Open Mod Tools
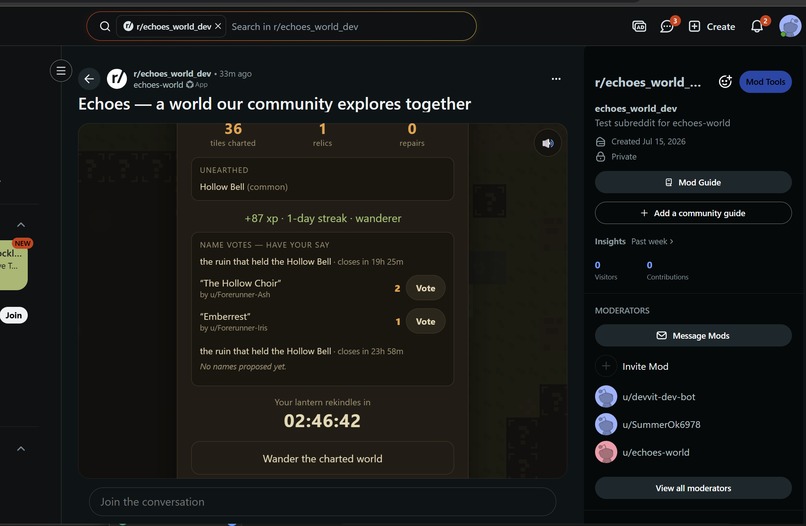 [765, 82]
